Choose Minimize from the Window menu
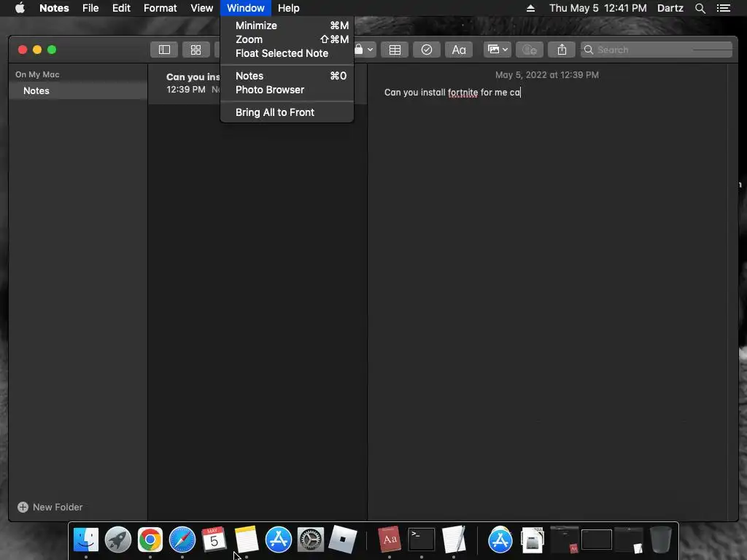 point(287,26)
